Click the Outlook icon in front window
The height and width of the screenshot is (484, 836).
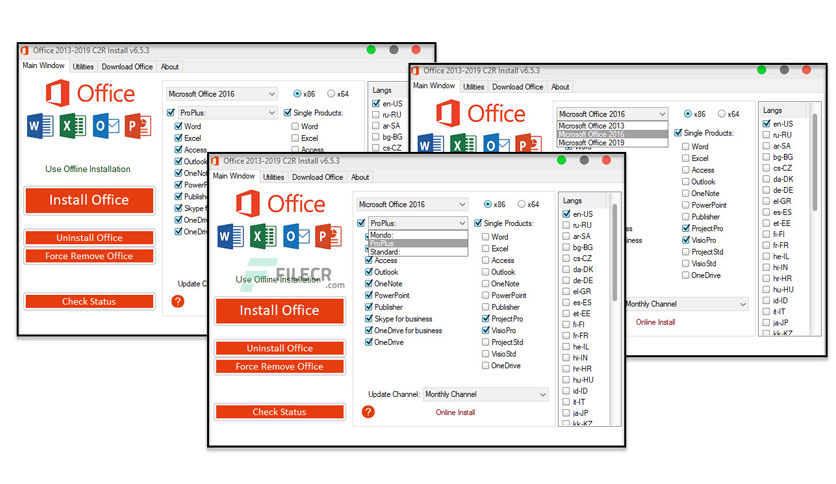tap(296, 237)
